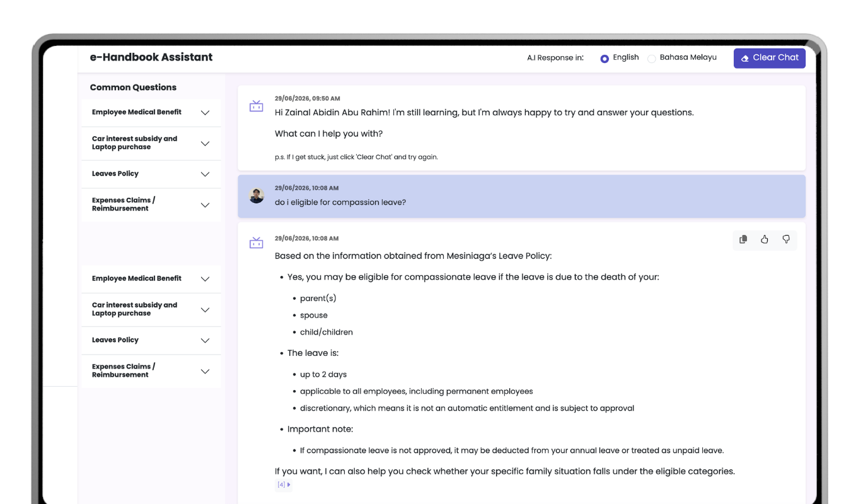
Task: Give the answer a thumbs up
Action: tap(765, 239)
